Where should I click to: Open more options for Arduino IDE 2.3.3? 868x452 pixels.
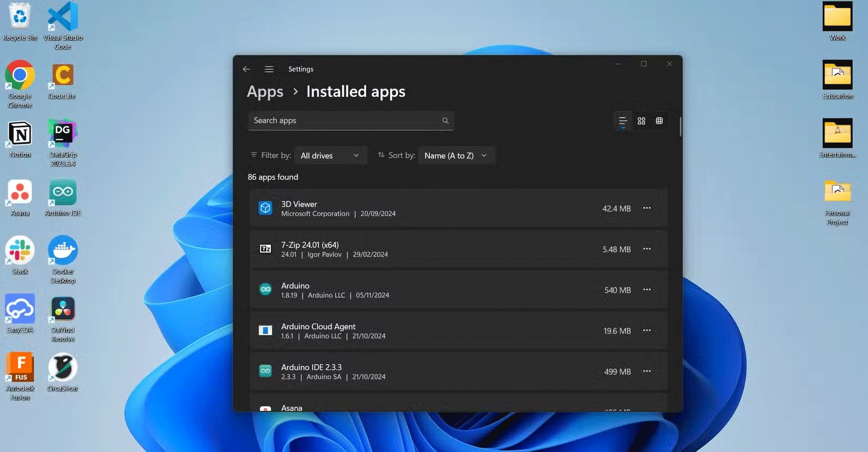click(647, 371)
